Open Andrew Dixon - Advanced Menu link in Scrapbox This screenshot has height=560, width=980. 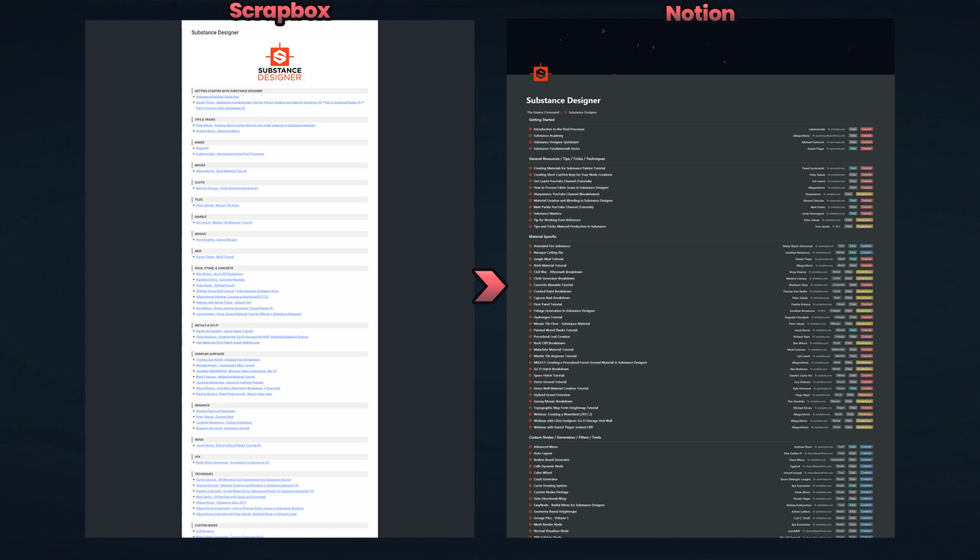click(217, 131)
